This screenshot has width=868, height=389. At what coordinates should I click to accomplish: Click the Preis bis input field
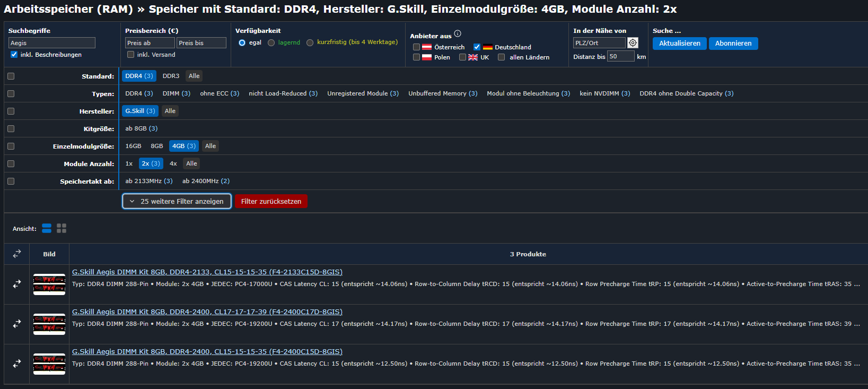201,43
